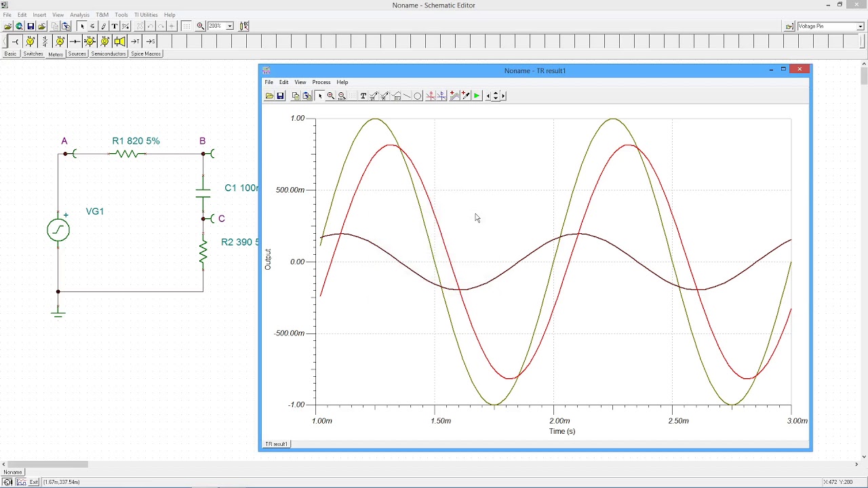Image resolution: width=868 pixels, height=488 pixels.
Task: Zoom in on the diagram in TR result window
Action: pos(330,96)
